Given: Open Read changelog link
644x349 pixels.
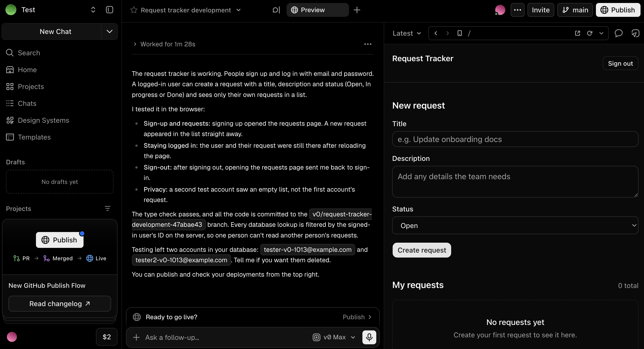Looking at the screenshot, I should click(59, 303).
